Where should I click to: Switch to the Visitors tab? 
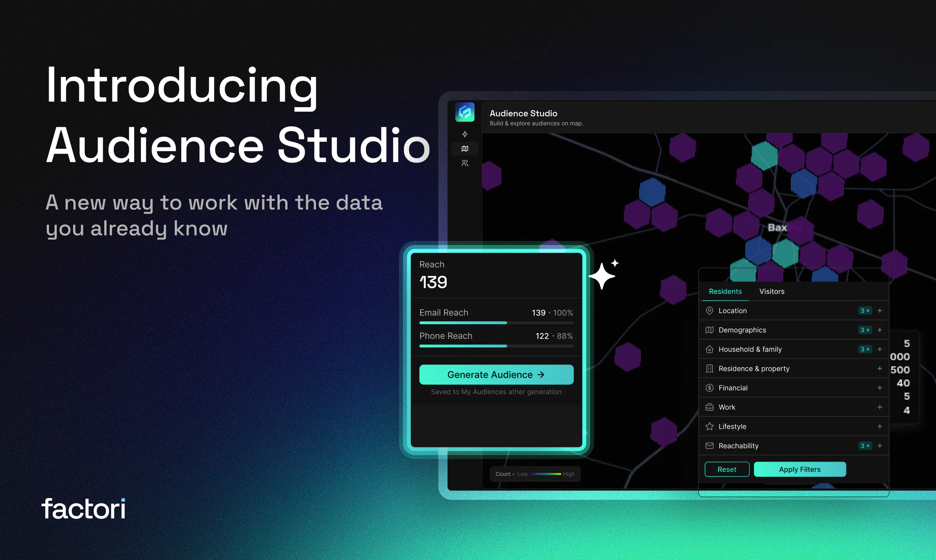(x=771, y=291)
